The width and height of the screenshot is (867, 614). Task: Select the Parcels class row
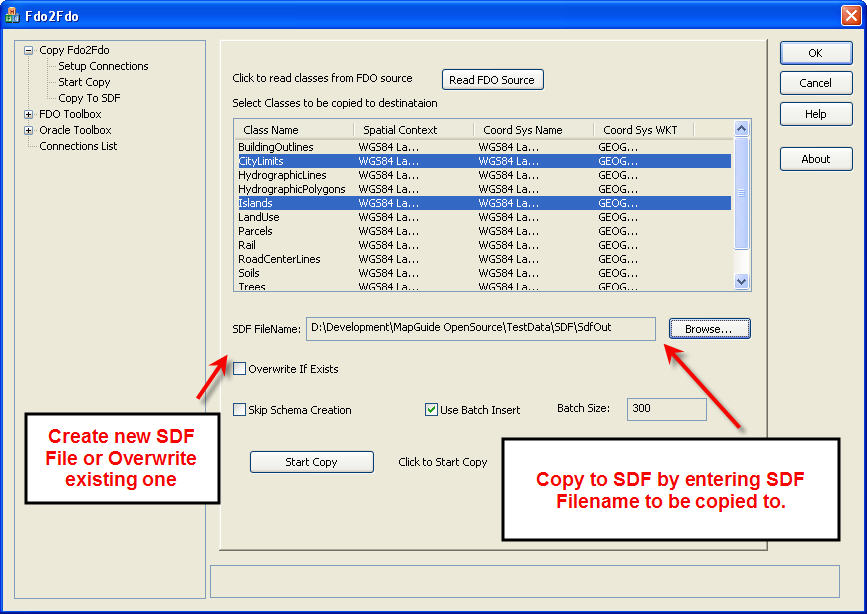pyautogui.click(x=484, y=231)
